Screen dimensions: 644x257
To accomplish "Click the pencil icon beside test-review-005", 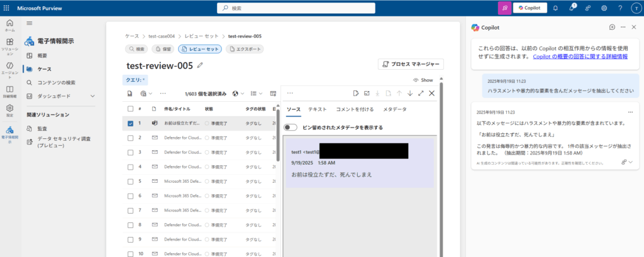I will click(200, 65).
